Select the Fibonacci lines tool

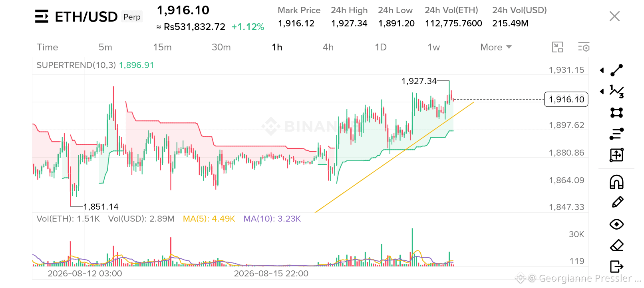(x=616, y=134)
